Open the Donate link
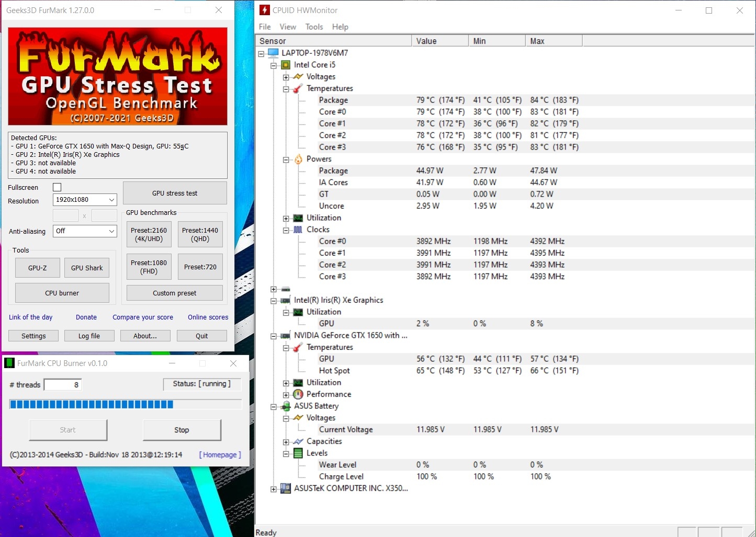This screenshot has height=537, width=756. tap(86, 317)
